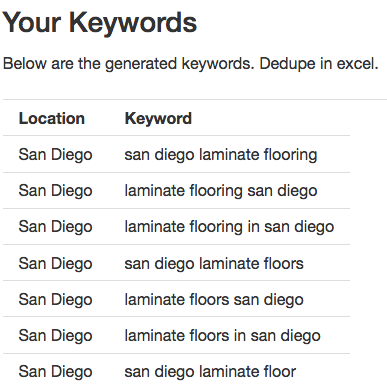This screenshot has height=385, width=387.
Task: Click the Location column header
Action: point(52,118)
